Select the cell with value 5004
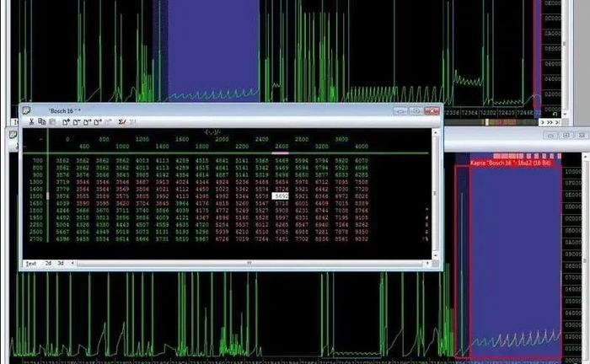Image resolution: width=590 pixels, height=364 pixels. [x=62, y=224]
